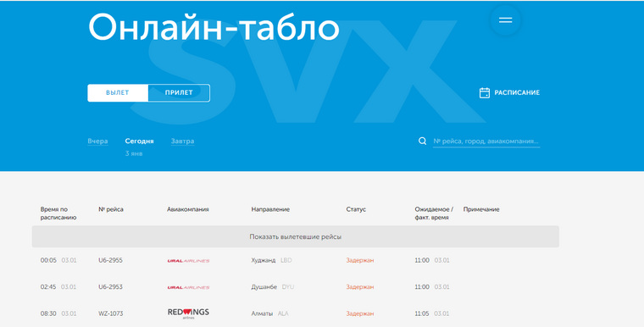Click the Направление column header
Screen dimensions: 644x327
click(x=270, y=209)
